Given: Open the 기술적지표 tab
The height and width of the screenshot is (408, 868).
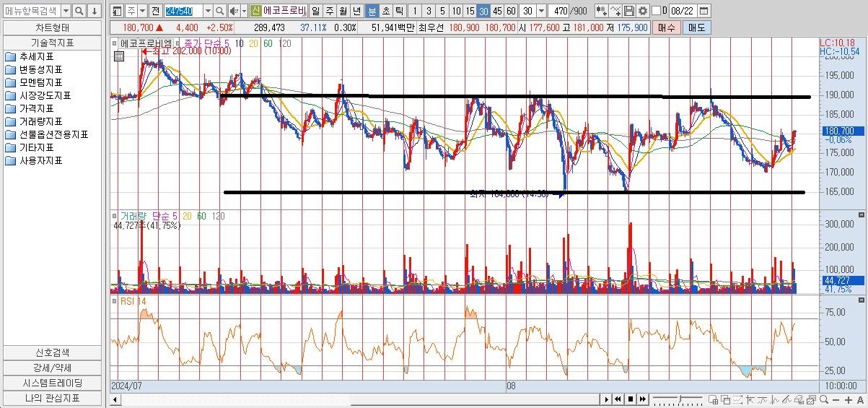Looking at the screenshot, I should (x=53, y=43).
